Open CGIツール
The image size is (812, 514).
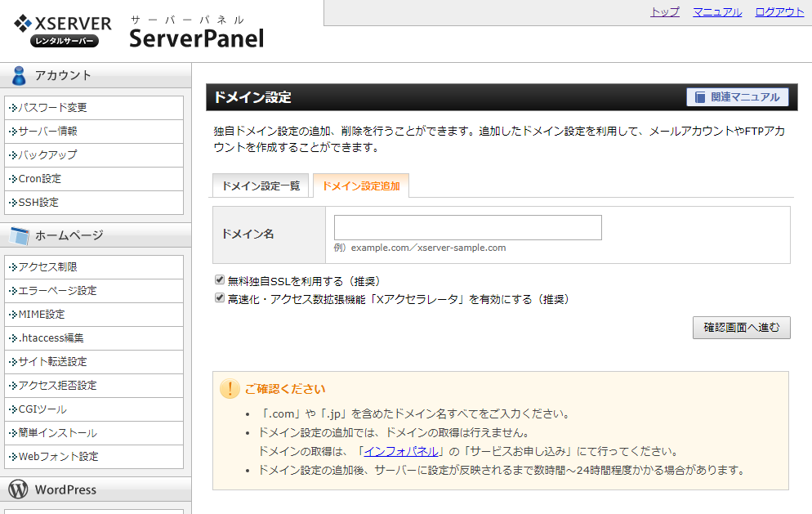[94, 409]
